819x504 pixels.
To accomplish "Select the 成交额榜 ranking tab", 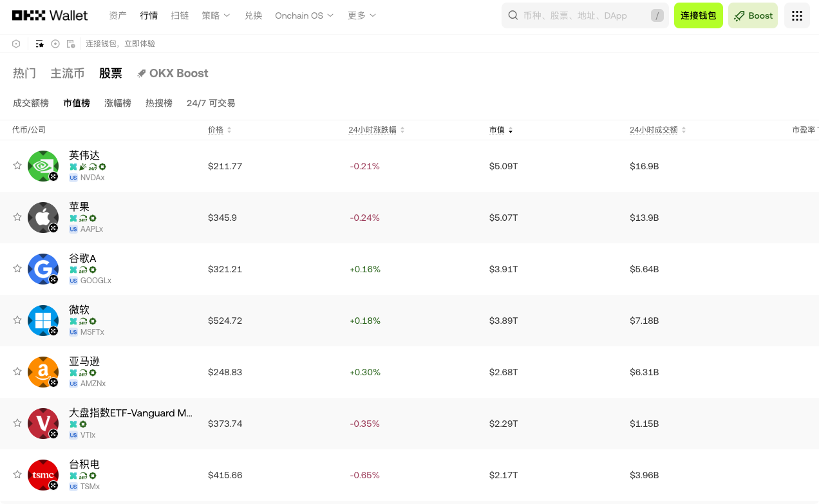I will point(31,103).
